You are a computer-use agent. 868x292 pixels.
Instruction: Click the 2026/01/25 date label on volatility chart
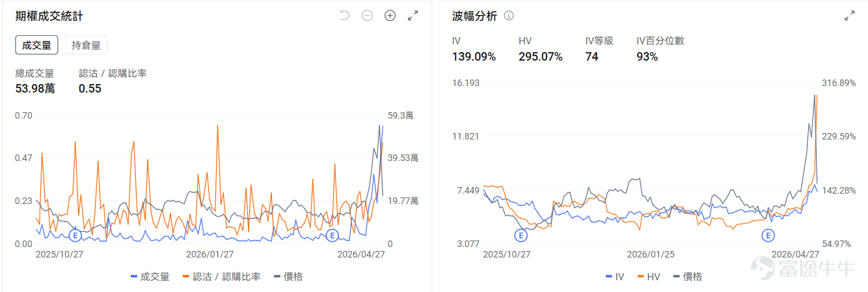click(x=650, y=254)
